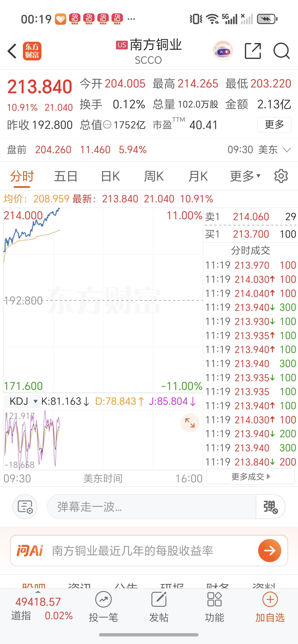Tap the share export icon

click(x=253, y=51)
